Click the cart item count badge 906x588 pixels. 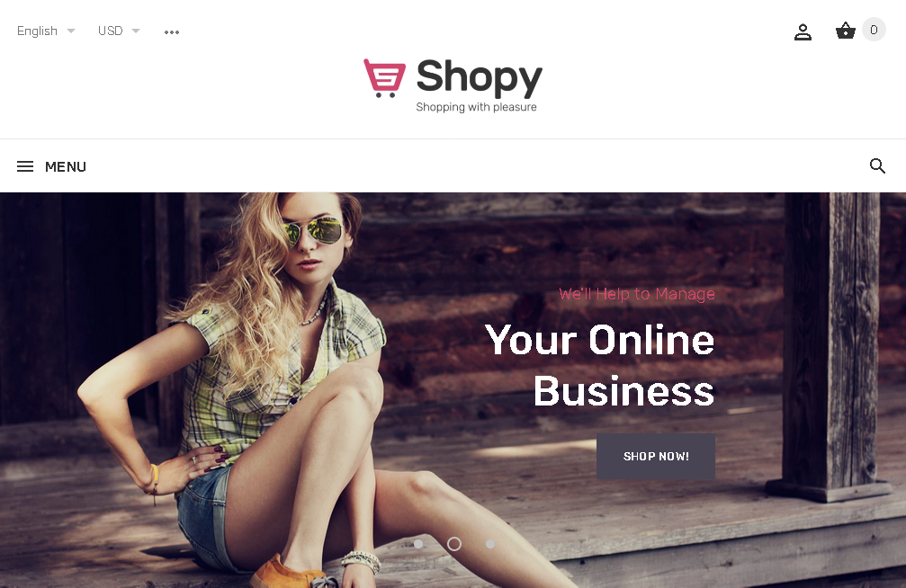click(x=874, y=30)
